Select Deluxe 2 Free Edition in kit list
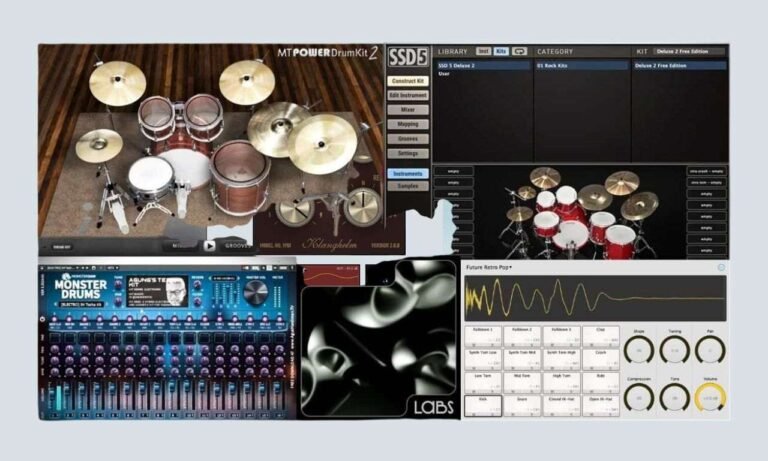The width and height of the screenshot is (768, 461). (680, 65)
